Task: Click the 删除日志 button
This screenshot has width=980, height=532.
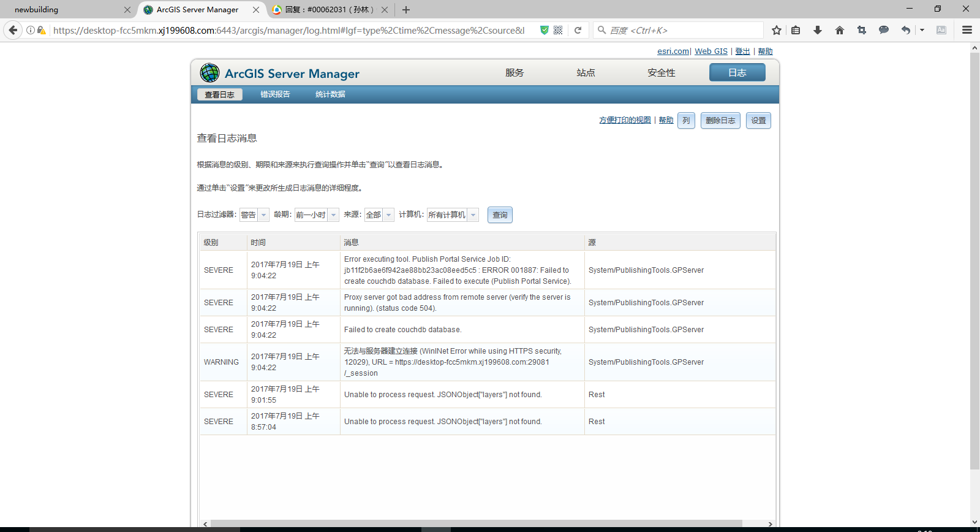Action: [720, 120]
